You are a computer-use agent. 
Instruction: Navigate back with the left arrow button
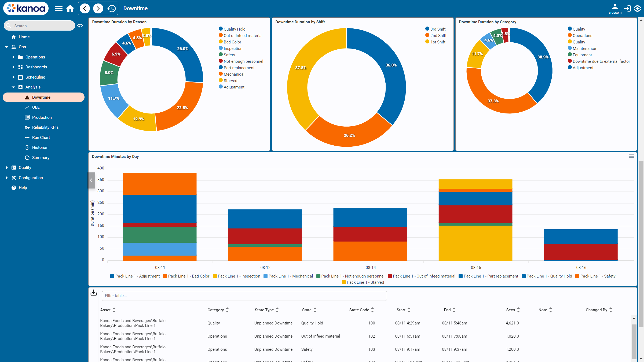point(85,9)
